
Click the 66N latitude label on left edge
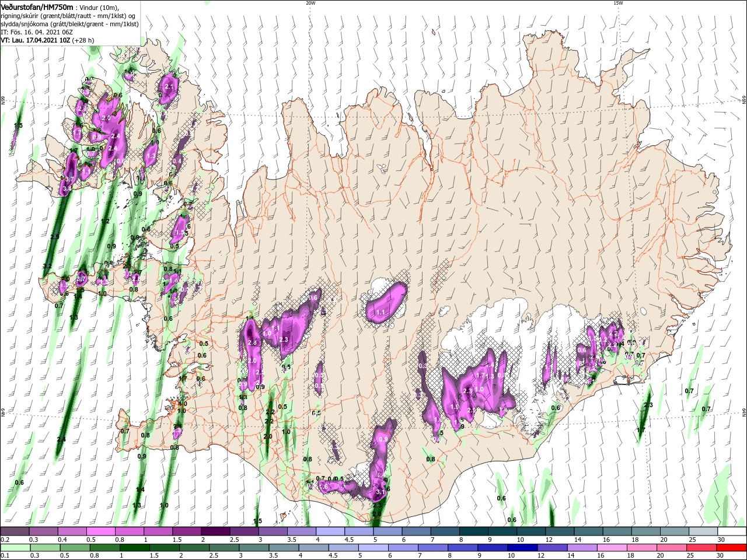point(3,101)
